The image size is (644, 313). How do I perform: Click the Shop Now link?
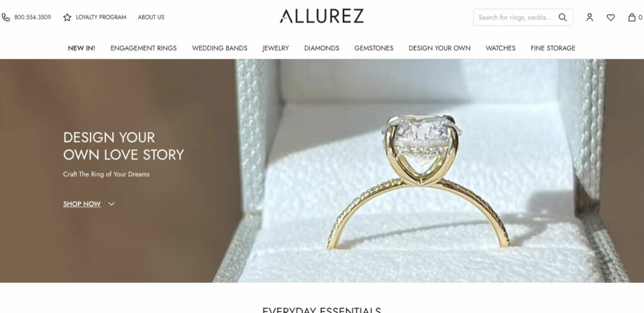(x=82, y=203)
